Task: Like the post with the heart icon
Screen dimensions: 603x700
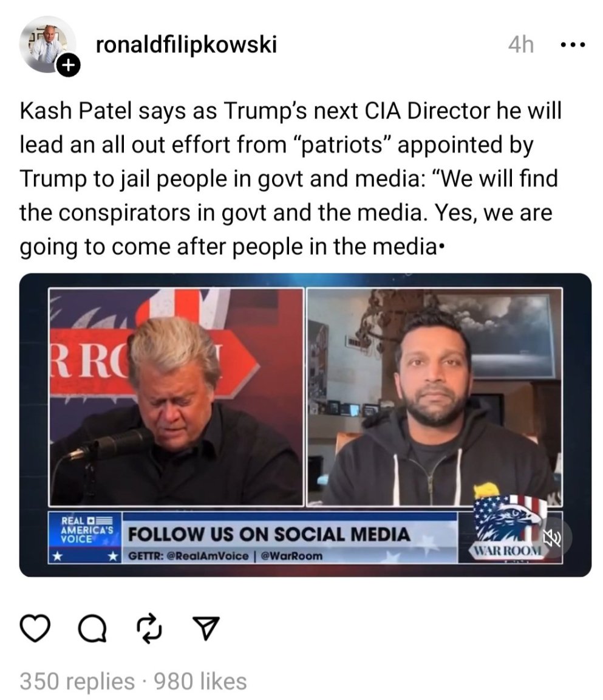Action: pos(35,628)
